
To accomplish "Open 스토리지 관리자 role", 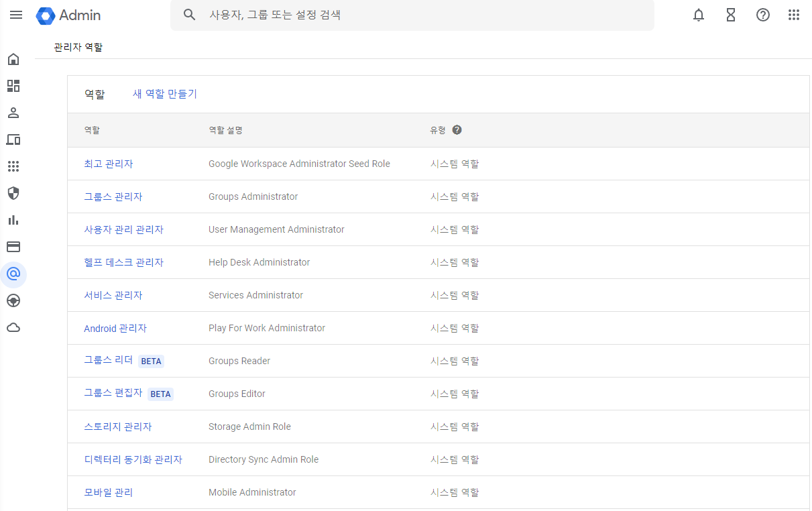I will (118, 427).
